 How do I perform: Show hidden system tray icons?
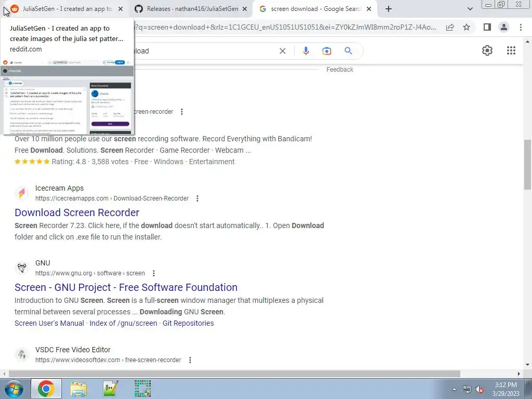click(x=454, y=389)
